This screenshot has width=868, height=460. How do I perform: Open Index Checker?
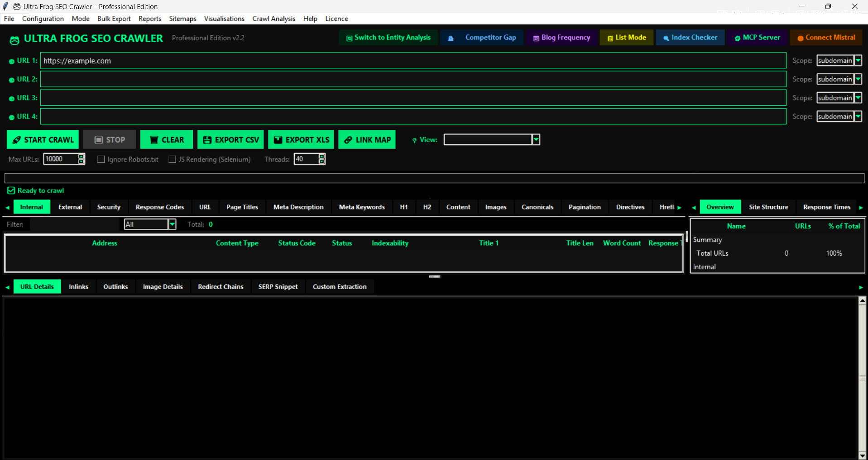(x=690, y=38)
